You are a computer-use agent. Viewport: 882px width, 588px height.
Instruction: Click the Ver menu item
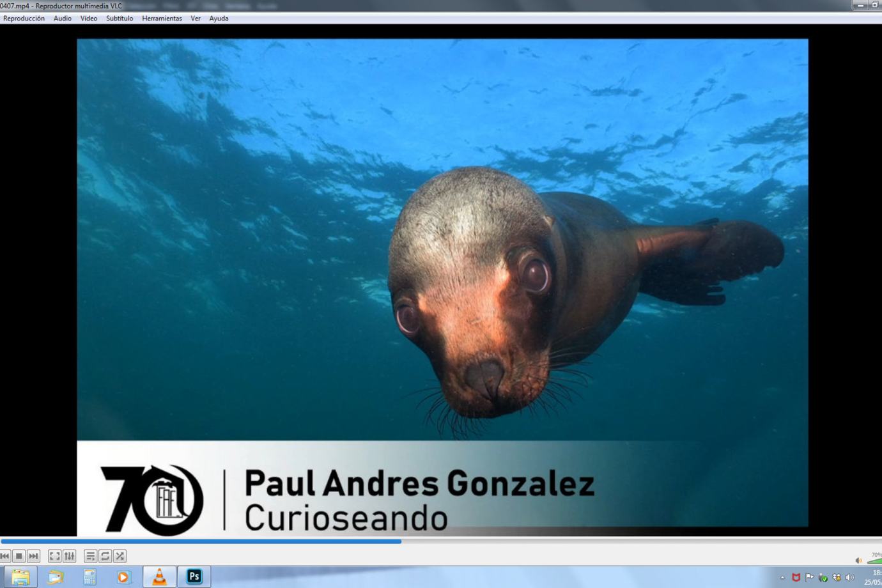click(196, 19)
